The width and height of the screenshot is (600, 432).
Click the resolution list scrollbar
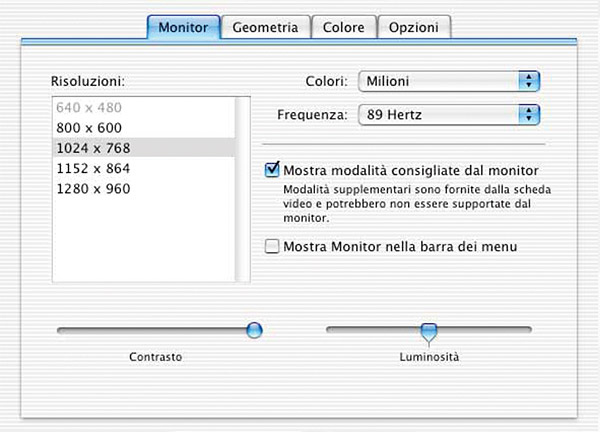click(243, 189)
